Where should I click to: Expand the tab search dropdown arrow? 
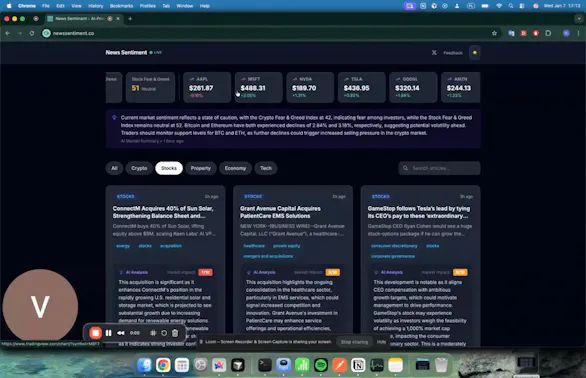(x=579, y=19)
